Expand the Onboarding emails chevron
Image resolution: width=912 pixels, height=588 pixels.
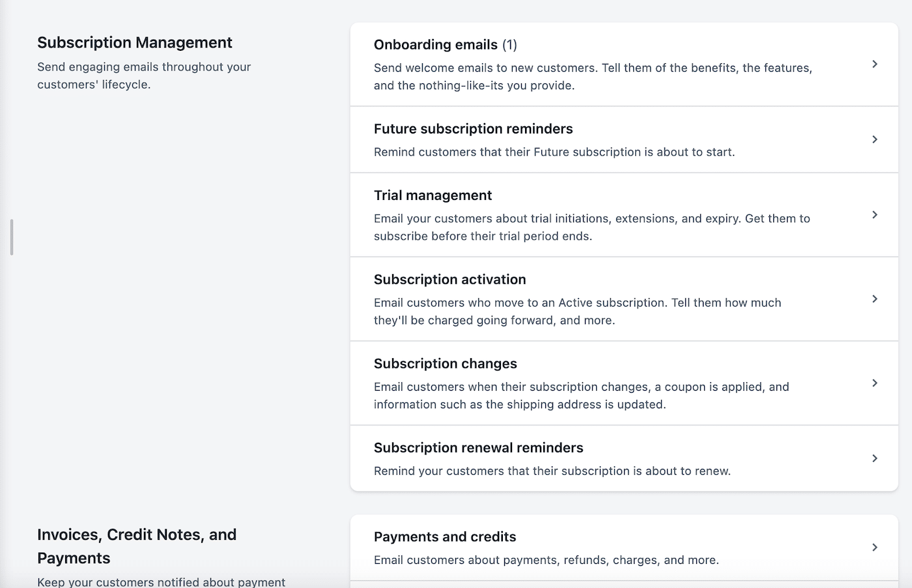click(x=875, y=64)
